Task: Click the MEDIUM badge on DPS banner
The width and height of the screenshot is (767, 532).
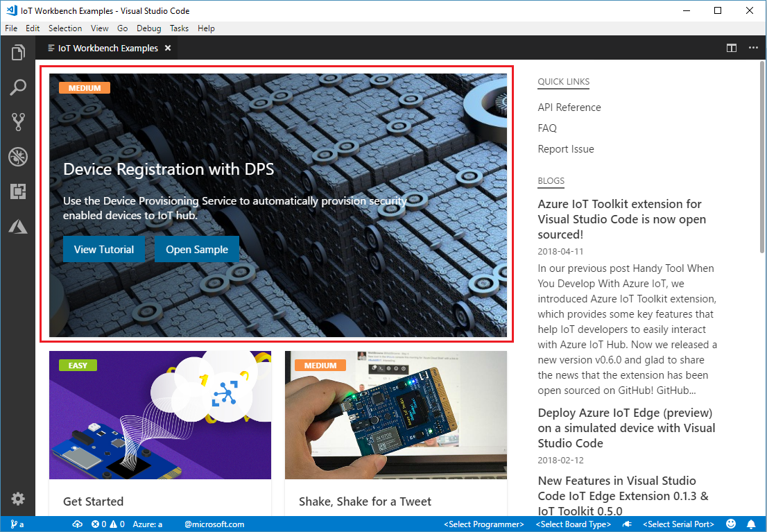Action: [85, 88]
